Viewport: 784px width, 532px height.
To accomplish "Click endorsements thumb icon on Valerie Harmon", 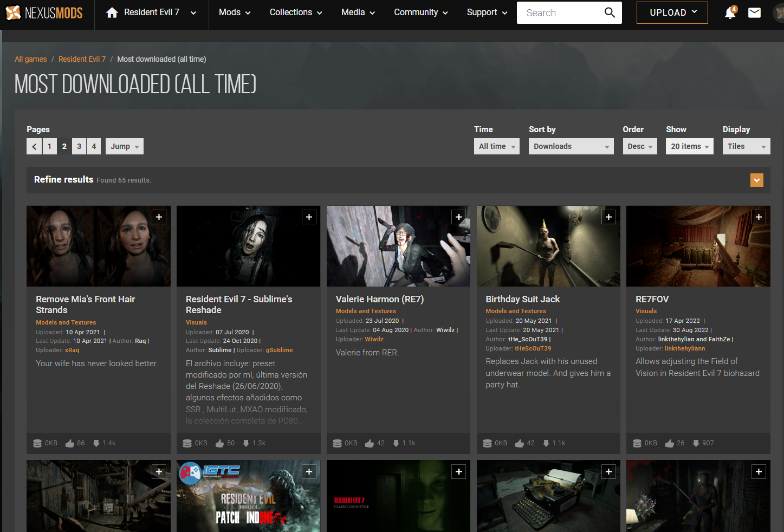I will [x=370, y=443].
